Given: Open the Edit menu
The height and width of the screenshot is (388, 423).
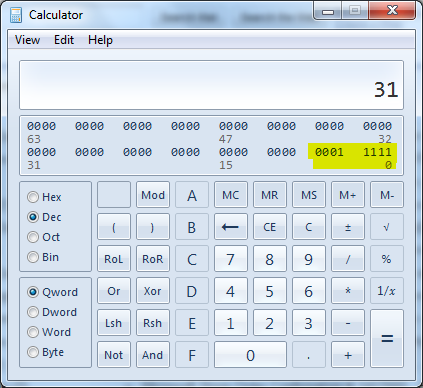Looking at the screenshot, I should point(64,40).
